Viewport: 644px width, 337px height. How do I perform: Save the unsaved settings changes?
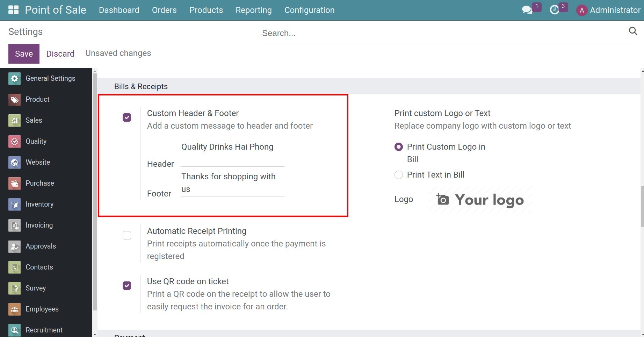[x=23, y=53]
